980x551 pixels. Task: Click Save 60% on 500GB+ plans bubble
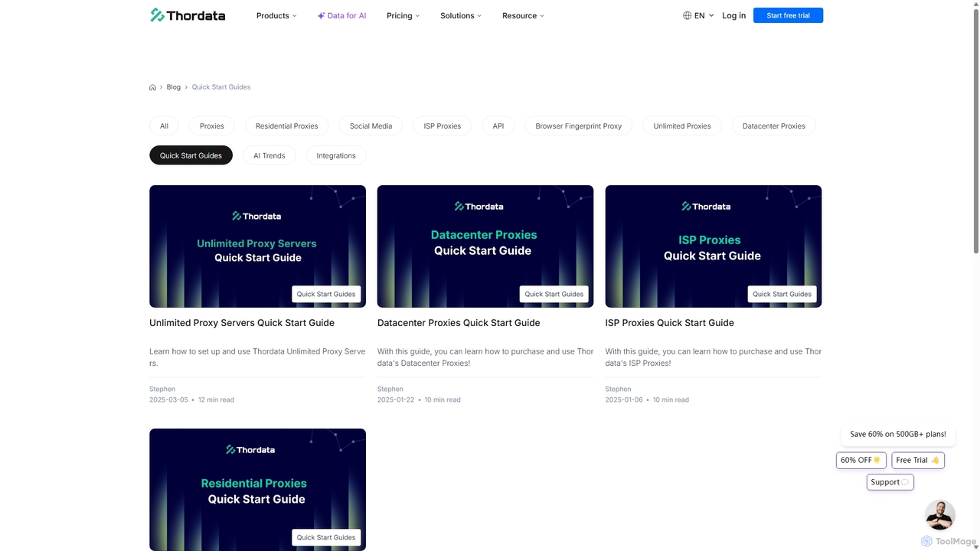(x=898, y=434)
